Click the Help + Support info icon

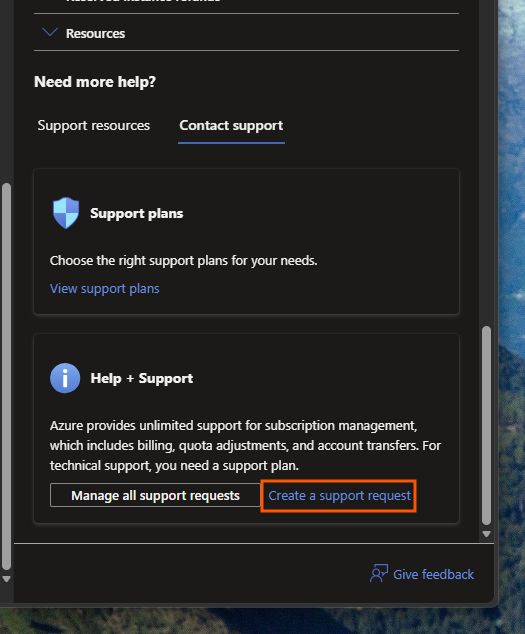tap(65, 378)
